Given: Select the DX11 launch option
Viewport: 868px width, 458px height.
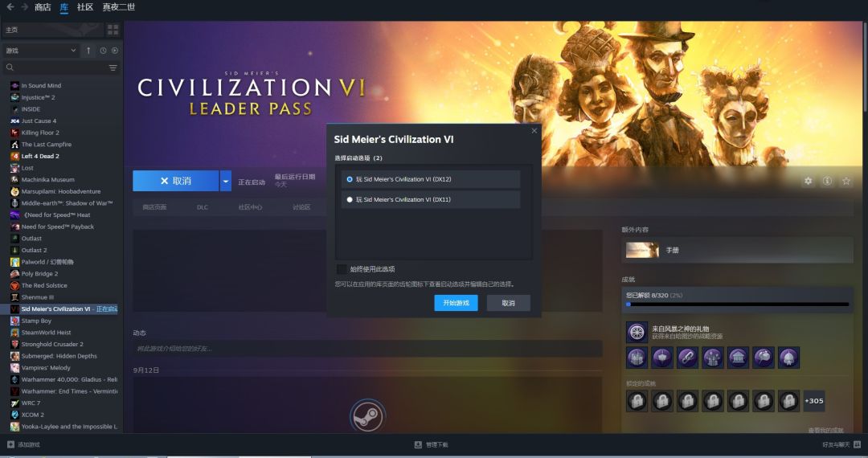Looking at the screenshot, I should (x=431, y=199).
